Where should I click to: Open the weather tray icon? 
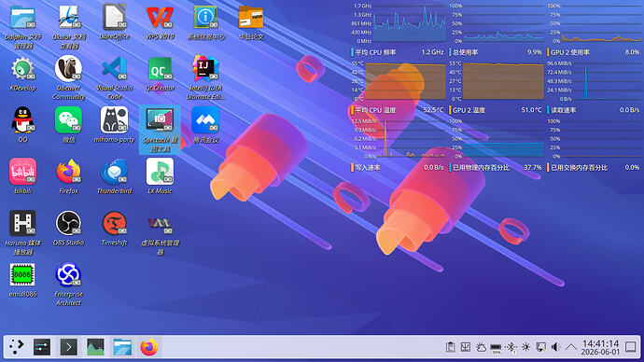tap(481, 347)
